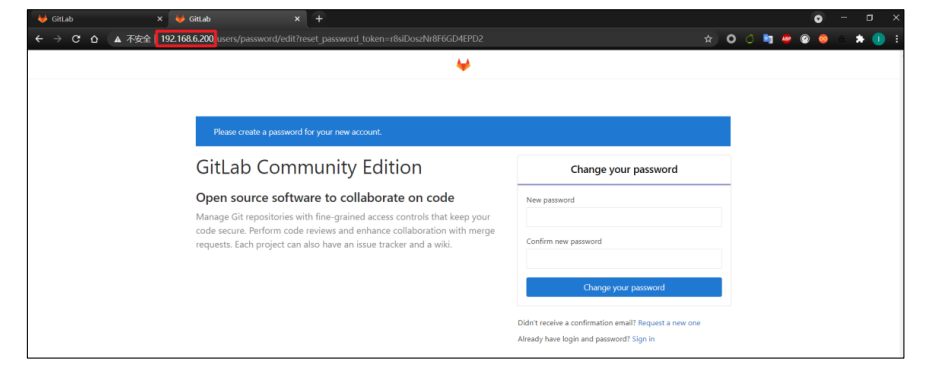Close the second active GitLab tab
The width and height of the screenshot is (928, 370).
tap(297, 19)
